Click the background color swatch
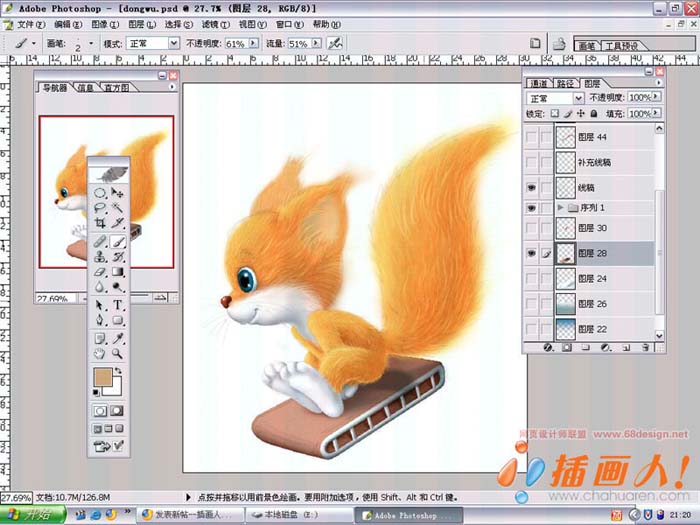 point(116,389)
